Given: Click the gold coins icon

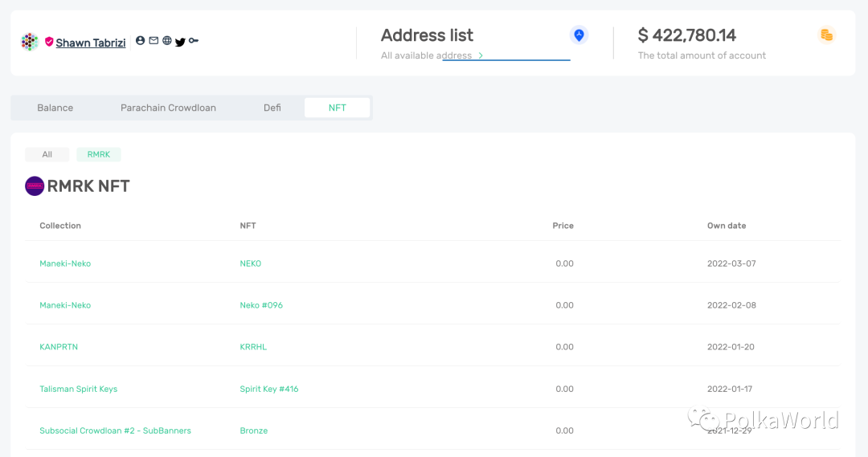Looking at the screenshot, I should click(x=826, y=35).
